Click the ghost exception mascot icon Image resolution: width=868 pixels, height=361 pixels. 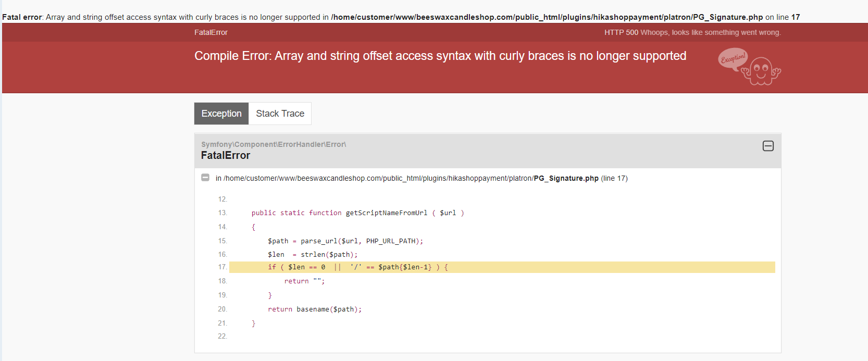(x=761, y=71)
